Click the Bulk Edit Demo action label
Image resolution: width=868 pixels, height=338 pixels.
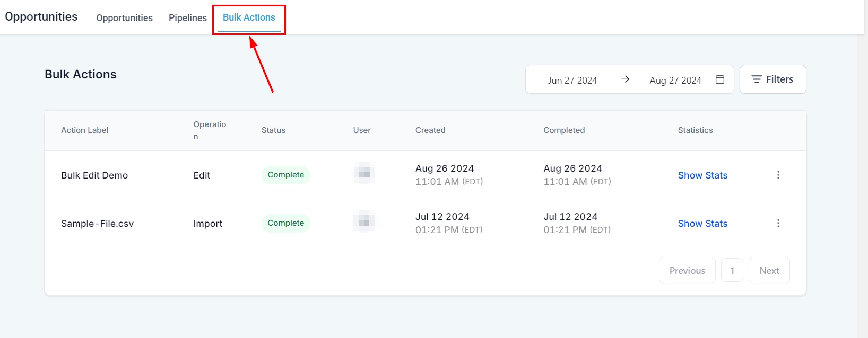pos(94,175)
